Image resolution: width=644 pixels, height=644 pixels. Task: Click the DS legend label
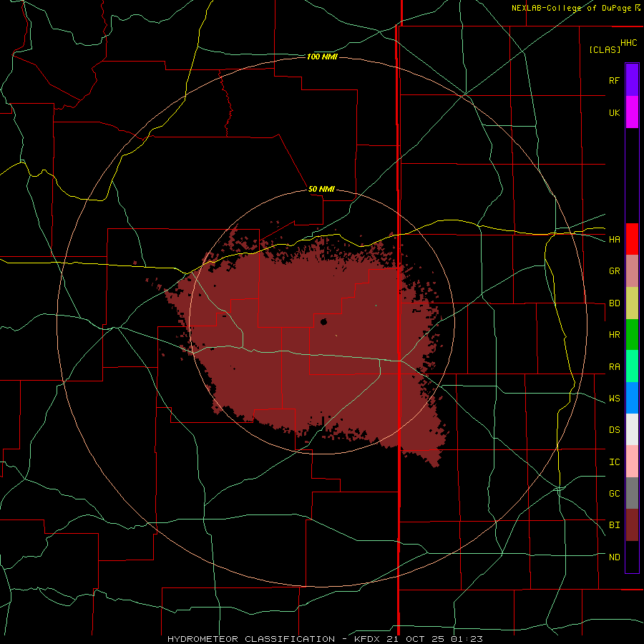[614, 430]
